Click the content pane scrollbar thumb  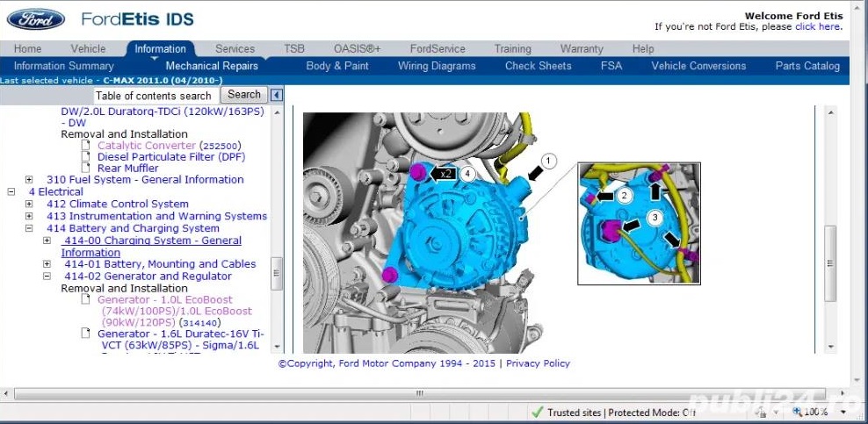click(x=830, y=263)
